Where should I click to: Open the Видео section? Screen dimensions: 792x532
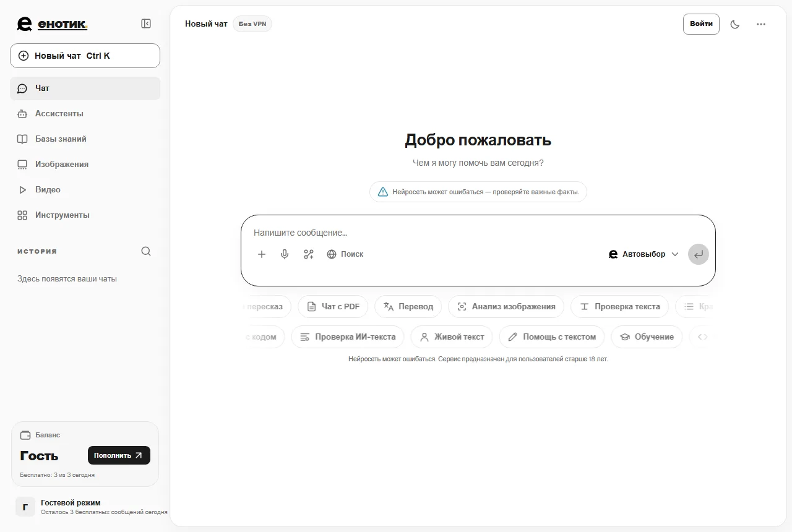click(85, 190)
